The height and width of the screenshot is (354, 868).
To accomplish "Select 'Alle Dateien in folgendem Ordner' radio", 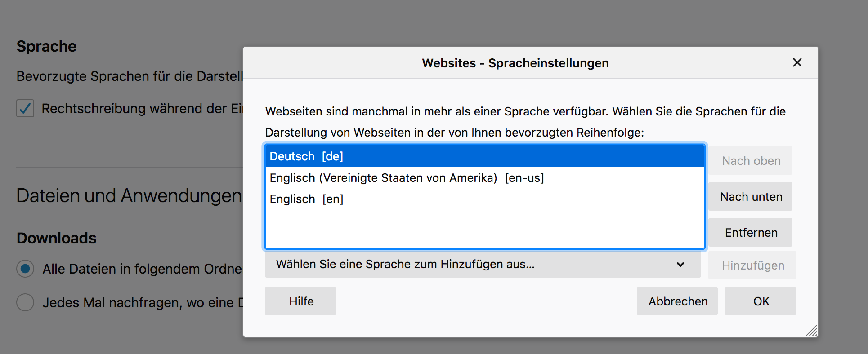I will 25,269.
